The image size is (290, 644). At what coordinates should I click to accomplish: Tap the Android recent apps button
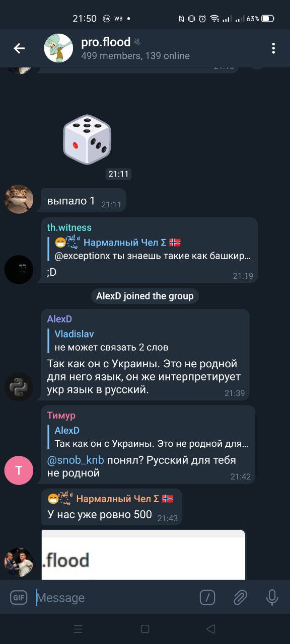click(78, 629)
